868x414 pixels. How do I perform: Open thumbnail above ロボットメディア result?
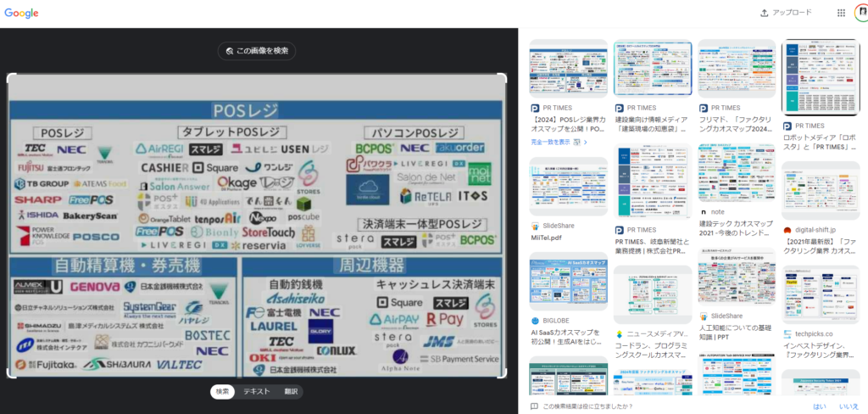point(821,77)
